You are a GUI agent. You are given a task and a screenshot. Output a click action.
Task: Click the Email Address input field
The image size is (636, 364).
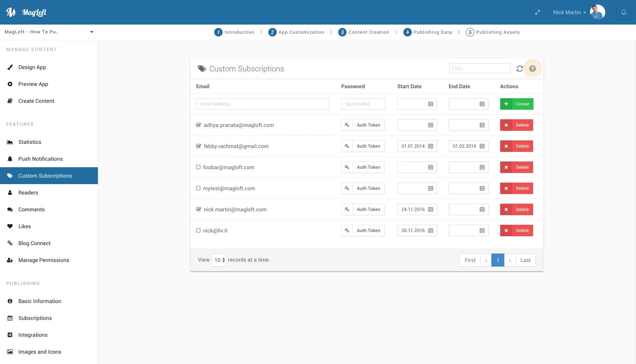[x=263, y=104]
